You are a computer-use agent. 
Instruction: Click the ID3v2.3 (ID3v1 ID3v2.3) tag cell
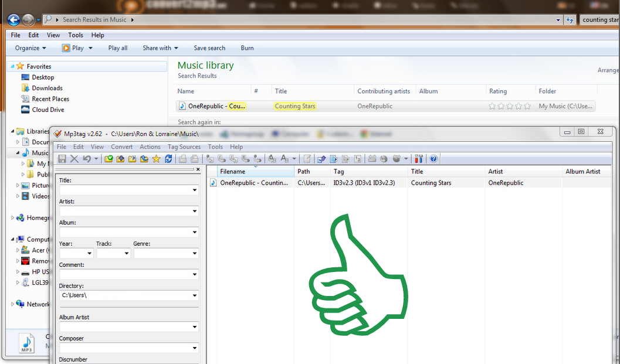[x=364, y=183]
